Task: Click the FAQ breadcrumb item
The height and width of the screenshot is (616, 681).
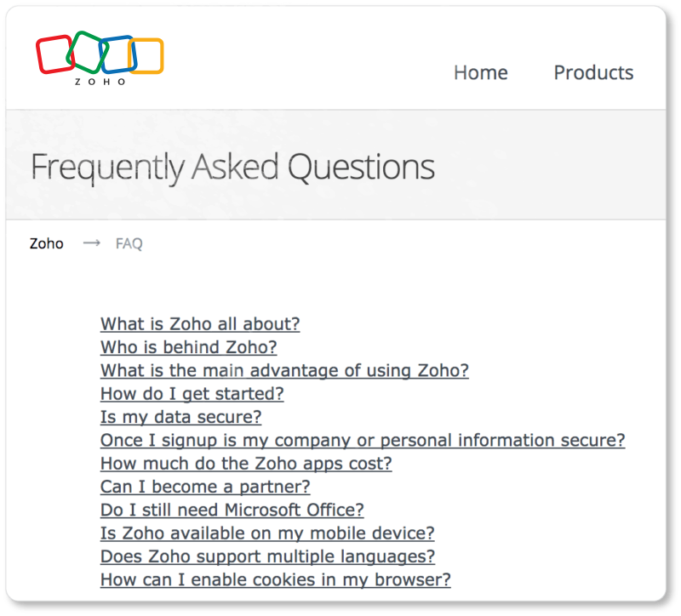Action: point(128,243)
